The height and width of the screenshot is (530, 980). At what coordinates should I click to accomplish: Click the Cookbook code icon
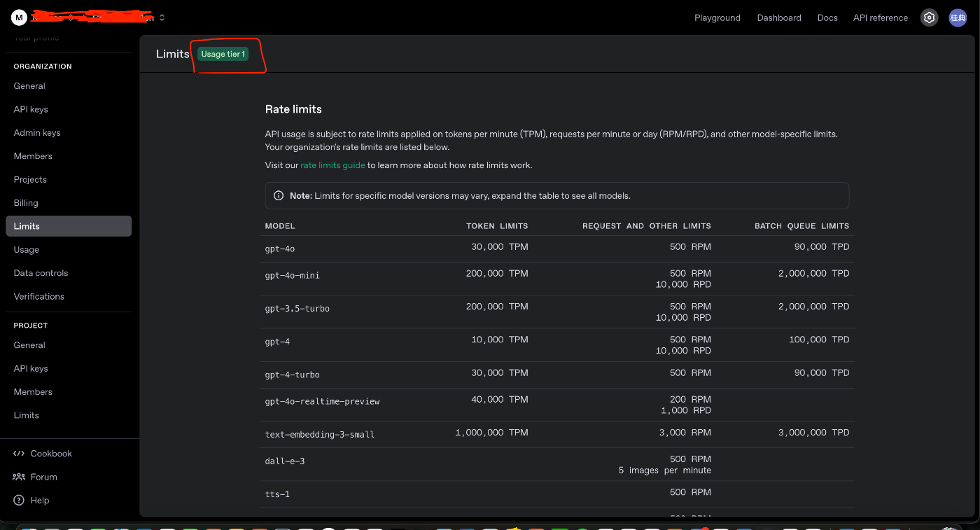(19, 454)
